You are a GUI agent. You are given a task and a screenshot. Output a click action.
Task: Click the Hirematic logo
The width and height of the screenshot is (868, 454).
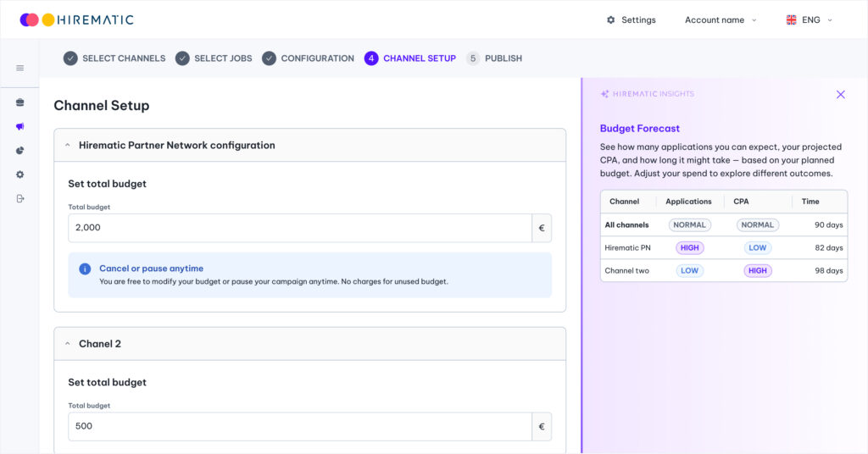pos(77,20)
